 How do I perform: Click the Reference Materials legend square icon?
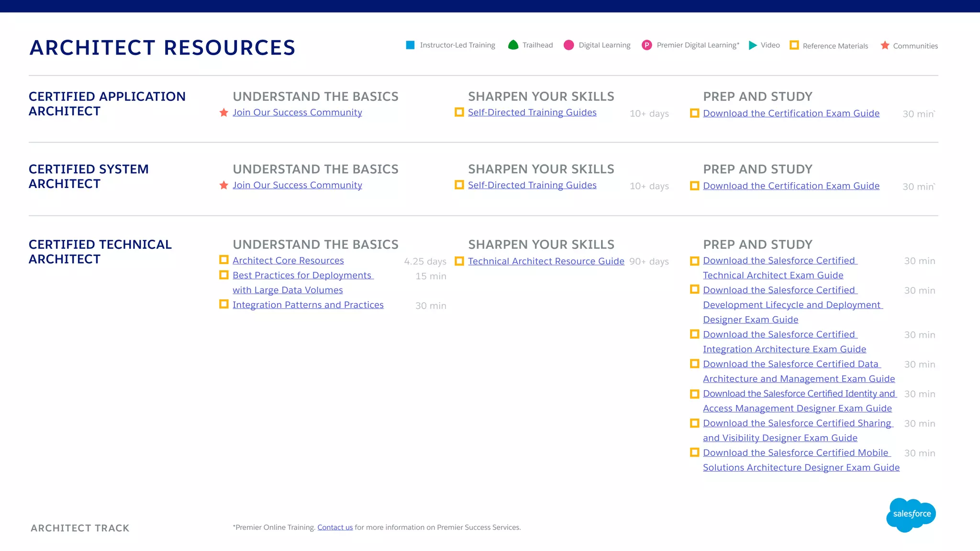pos(794,45)
